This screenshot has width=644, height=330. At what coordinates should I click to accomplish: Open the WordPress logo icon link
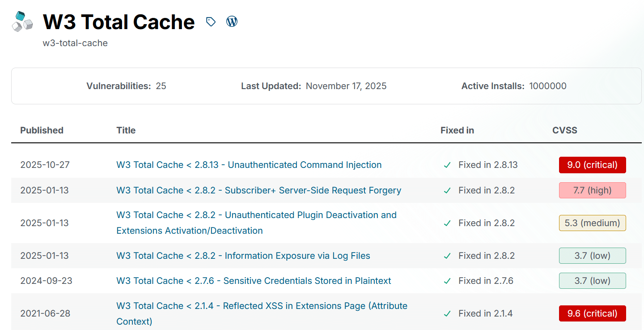coord(232,21)
